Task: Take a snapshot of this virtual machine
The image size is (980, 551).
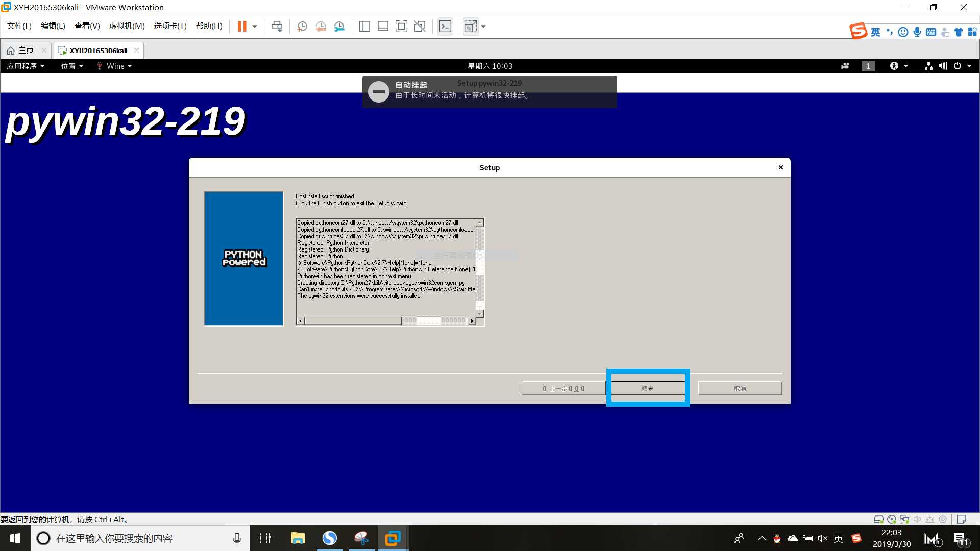Action: (x=302, y=26)
